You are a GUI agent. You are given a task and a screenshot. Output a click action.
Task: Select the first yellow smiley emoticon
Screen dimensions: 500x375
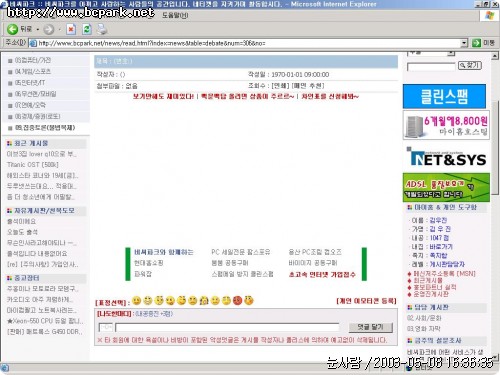tap(137, 301)
